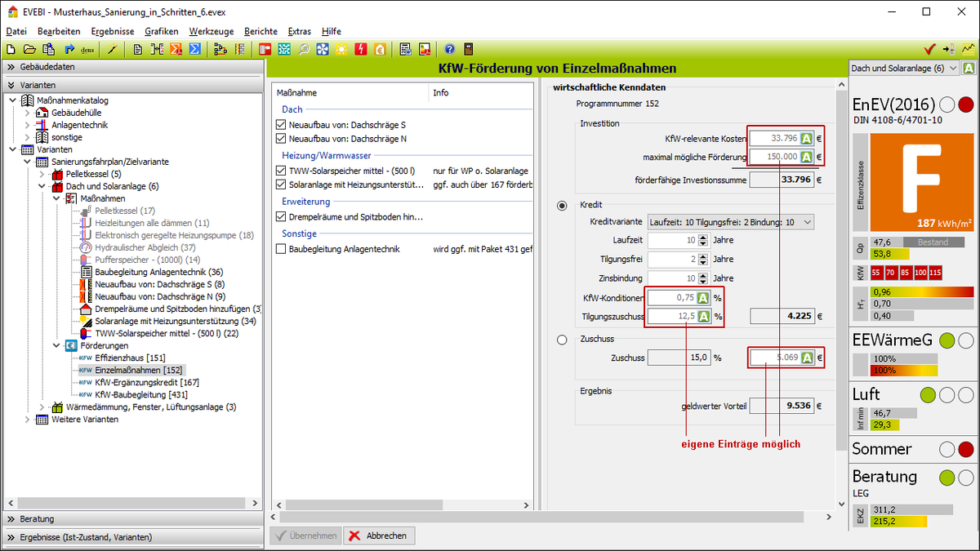Screen dimensions: 980x551
Task: Click the Abbrechen button
Action: [x=379, y=535]
